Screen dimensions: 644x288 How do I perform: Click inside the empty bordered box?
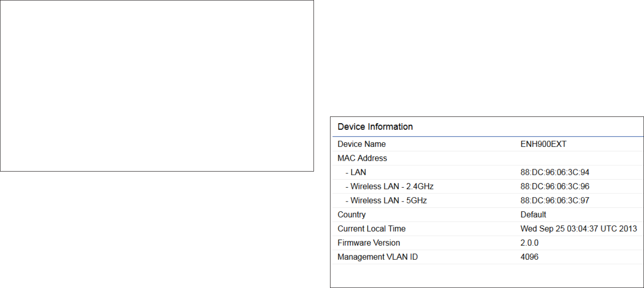click(x=157, y=86)
